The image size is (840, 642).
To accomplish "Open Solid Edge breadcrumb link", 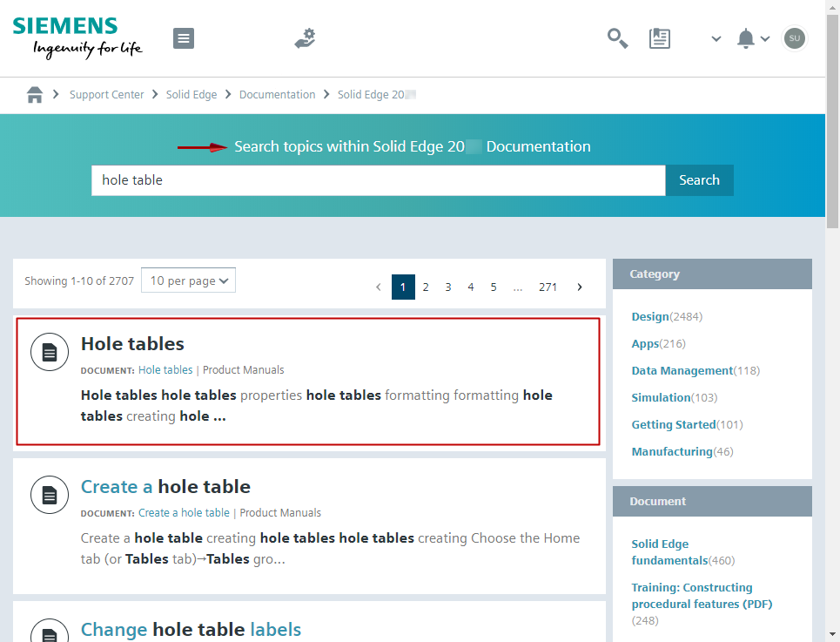I will coord(192,95).
